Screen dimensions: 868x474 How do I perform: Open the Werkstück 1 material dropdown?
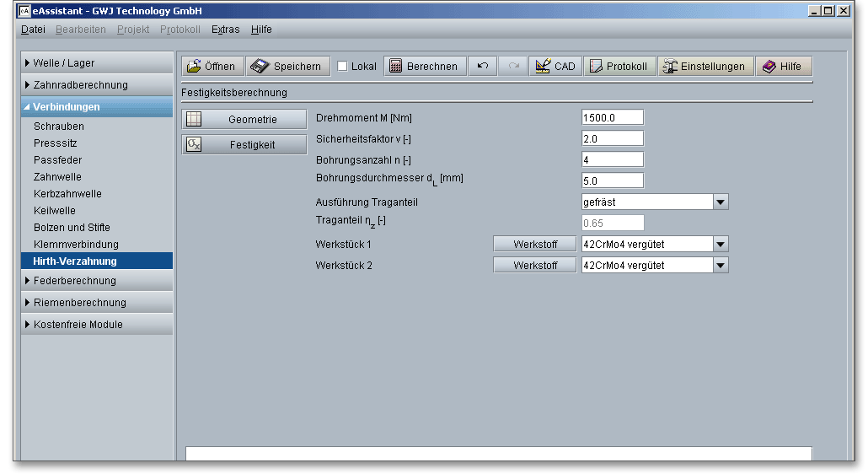tap(721, 245)
